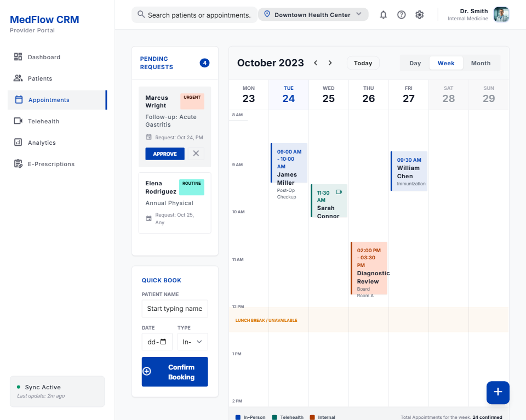
Task: Open E-Prescriptions from the sidebar
Action: 57,164
